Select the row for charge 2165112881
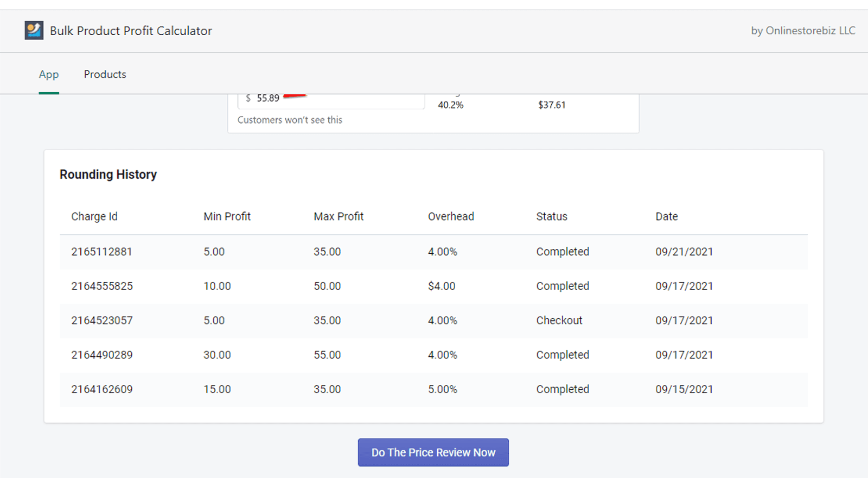The width and height of the screenshot is (868, 488). pyautogui.click(x=102, y=252)
